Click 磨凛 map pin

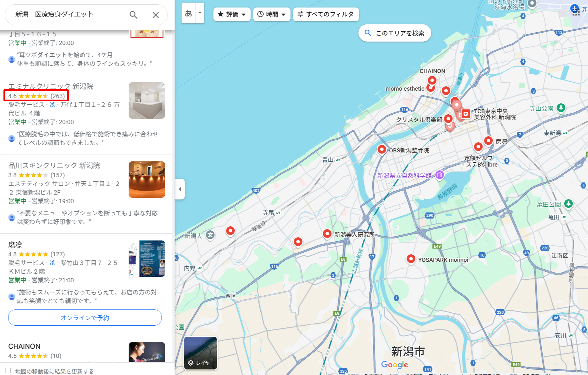coord(488,141)
